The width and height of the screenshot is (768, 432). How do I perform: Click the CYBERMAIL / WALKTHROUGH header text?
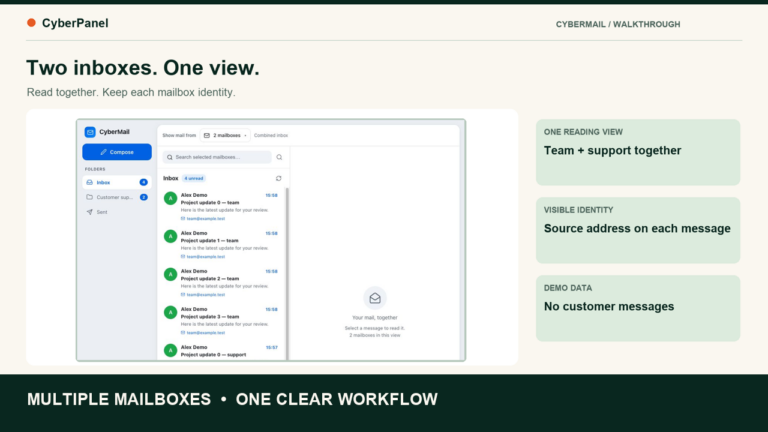pos(618,24)
